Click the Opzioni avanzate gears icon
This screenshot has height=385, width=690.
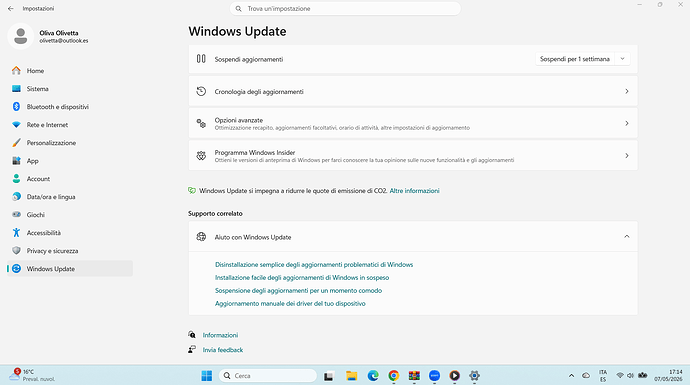click(x=201, y=123)
